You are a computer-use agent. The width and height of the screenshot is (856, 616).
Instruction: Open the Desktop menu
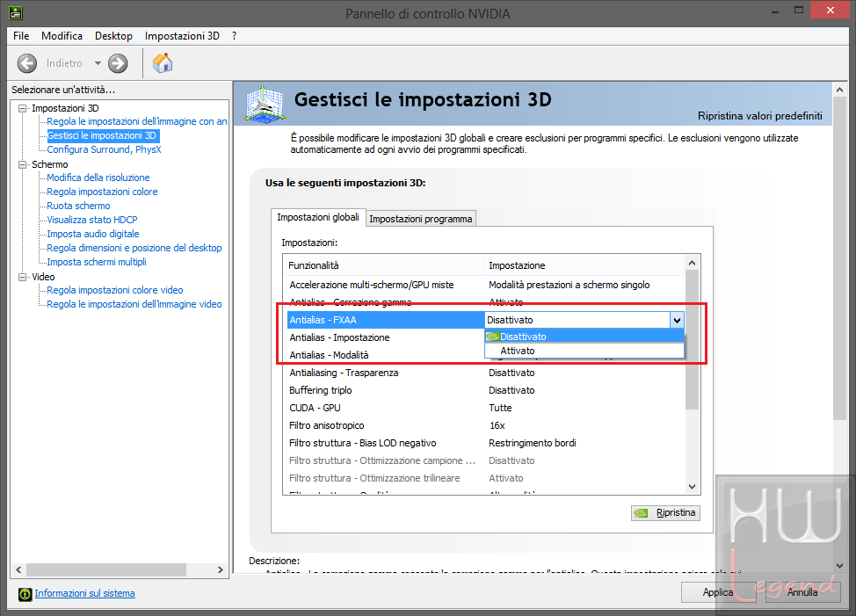[x=113, y=36]
